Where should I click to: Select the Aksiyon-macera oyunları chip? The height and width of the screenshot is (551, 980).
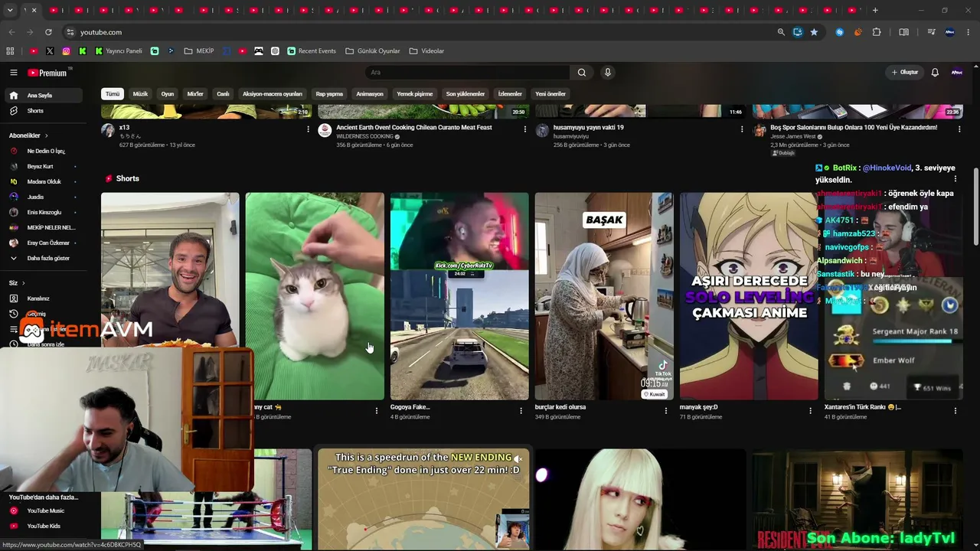[x=273, y=94]
